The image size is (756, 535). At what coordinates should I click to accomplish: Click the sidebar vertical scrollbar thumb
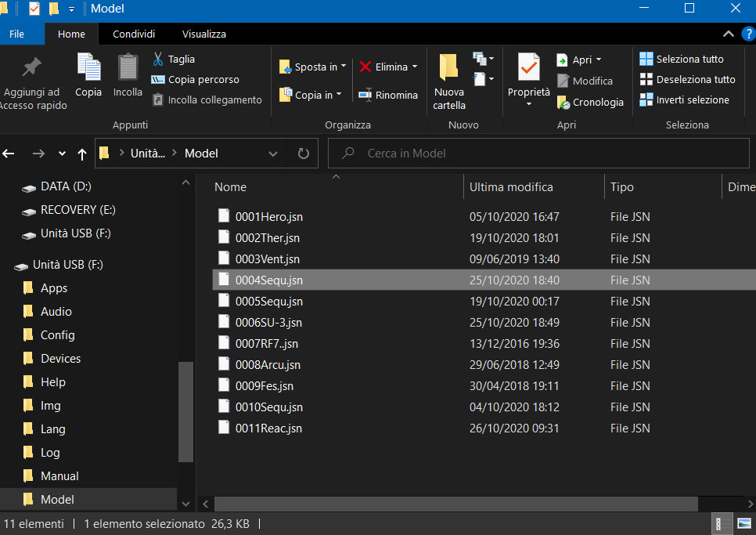[185, 411]
